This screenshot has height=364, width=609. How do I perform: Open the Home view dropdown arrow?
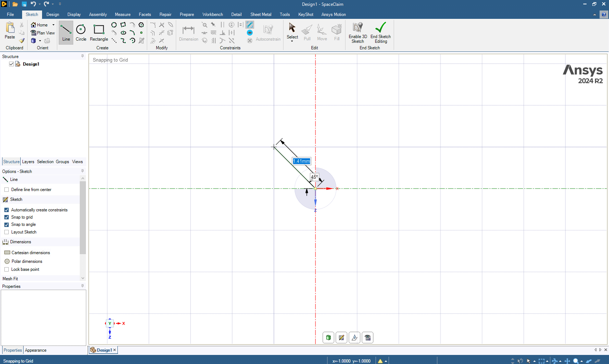53,25
